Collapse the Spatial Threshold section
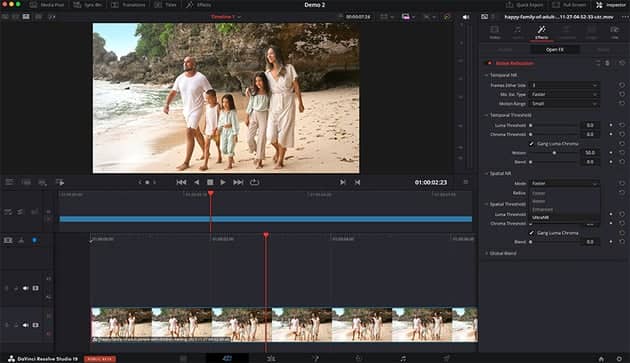 (x=486, y=204)
